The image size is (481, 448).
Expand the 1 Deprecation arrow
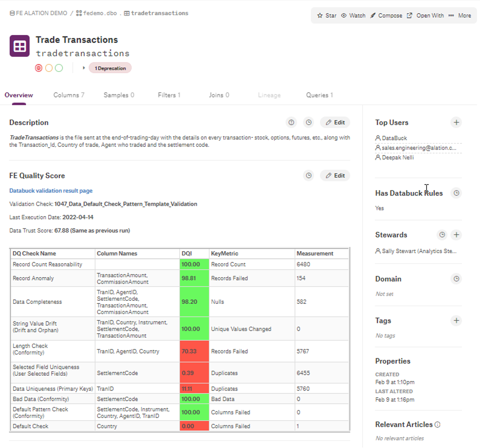tap(84, 68)
